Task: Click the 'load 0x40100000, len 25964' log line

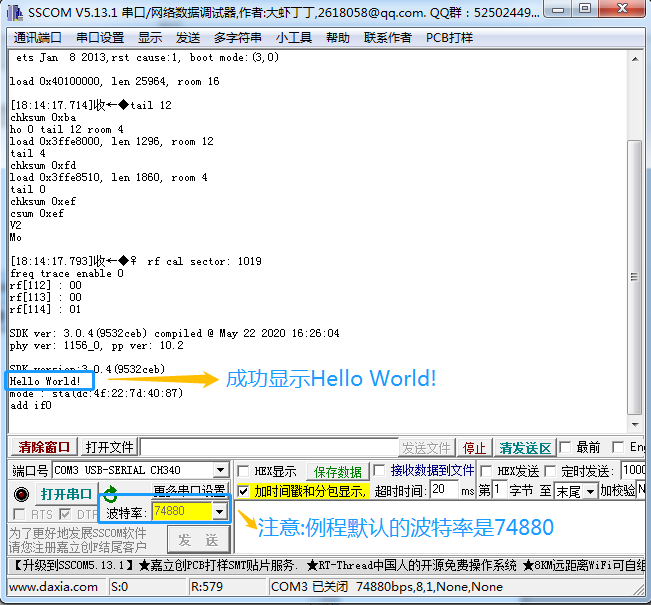Action: click(x=115, y=81)
